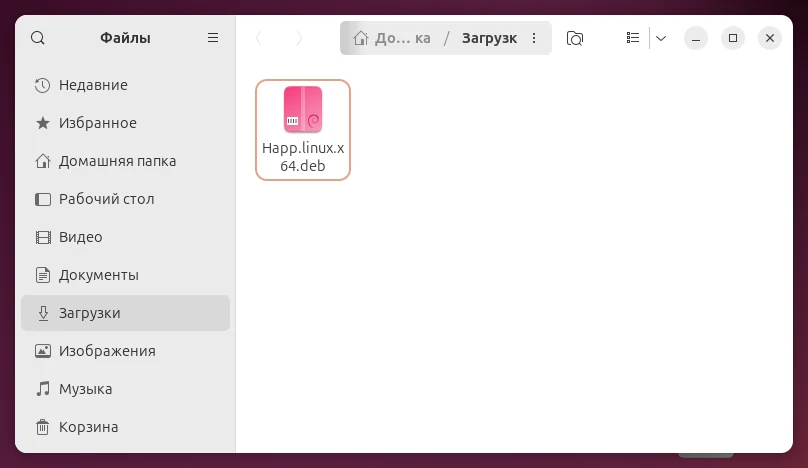Switch to list view icon

click(633, 38)
